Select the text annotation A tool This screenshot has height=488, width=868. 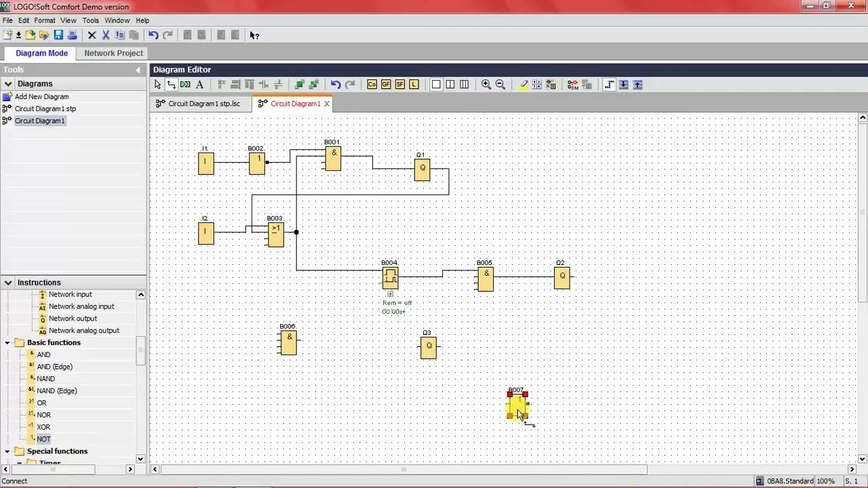199,85
